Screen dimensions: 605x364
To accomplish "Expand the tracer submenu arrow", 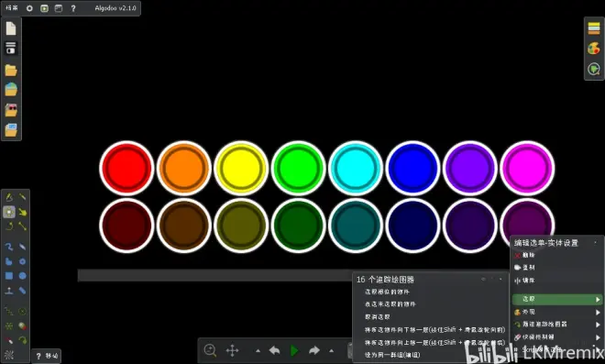I will [x=598, y=325].
